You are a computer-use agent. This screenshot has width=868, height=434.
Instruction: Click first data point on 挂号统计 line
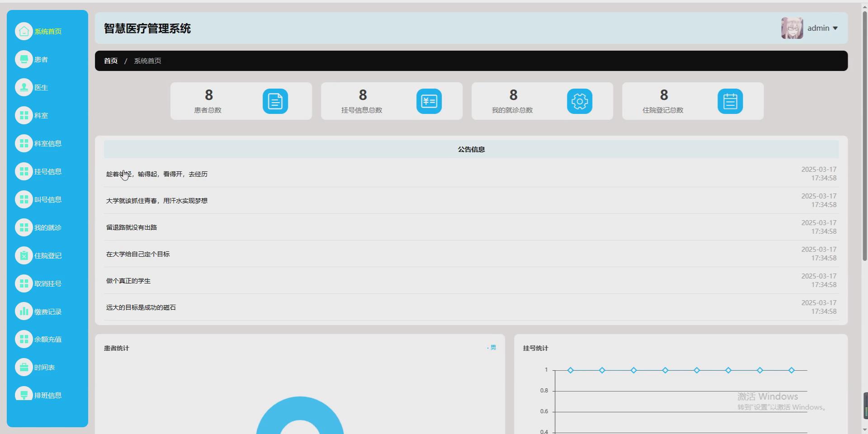571,370
